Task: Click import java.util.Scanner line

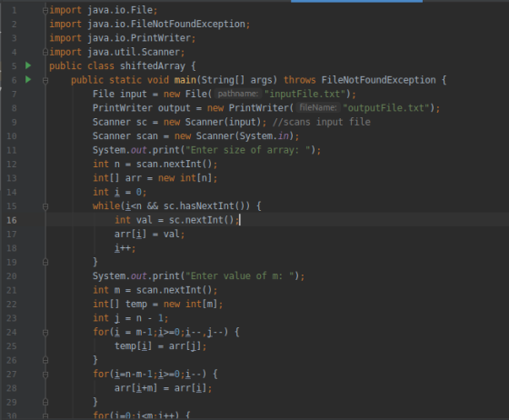Action: click(x=117, y=52)
